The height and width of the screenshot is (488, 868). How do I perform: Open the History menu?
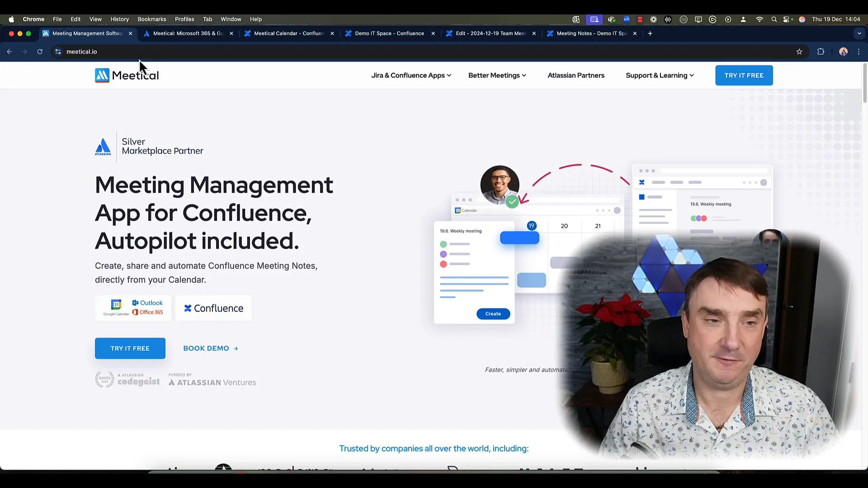pos(120,19)
